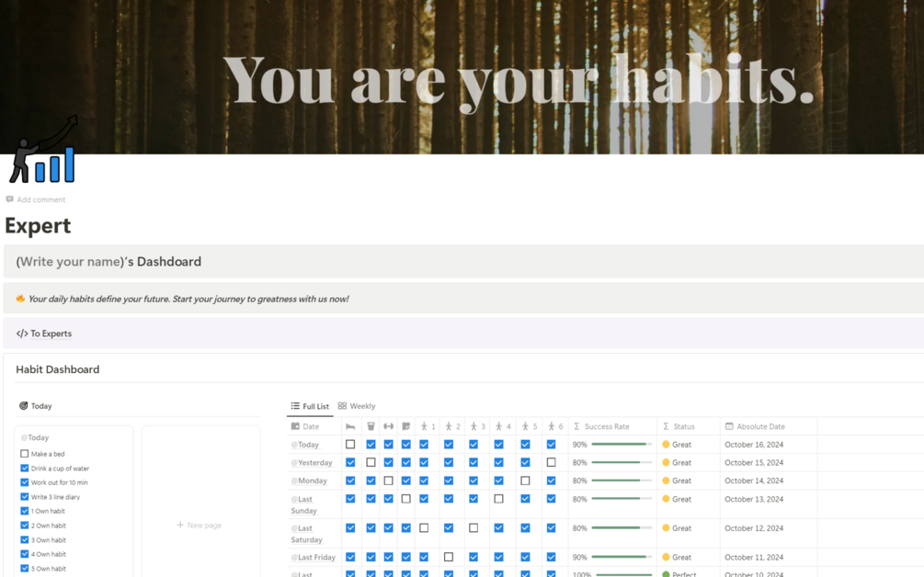Click the @Today card title
This screenshot has width=924, height=577.
point(35,437)
